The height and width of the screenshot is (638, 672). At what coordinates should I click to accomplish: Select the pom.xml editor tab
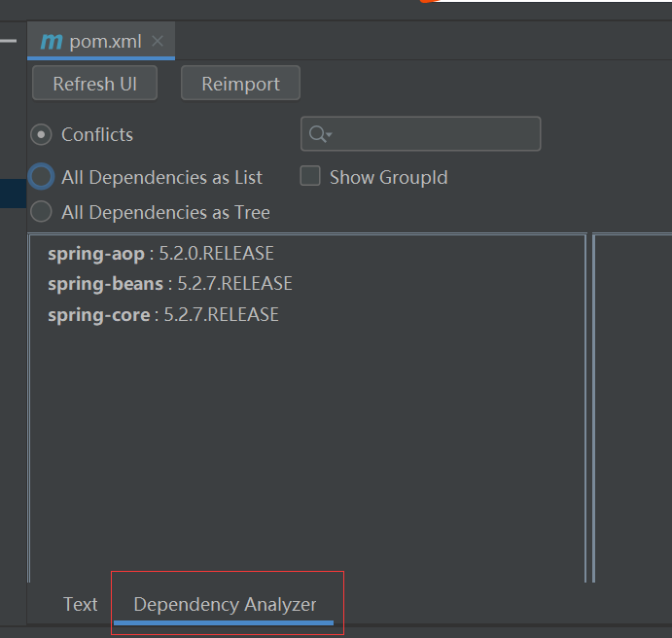tap(101, 41)
